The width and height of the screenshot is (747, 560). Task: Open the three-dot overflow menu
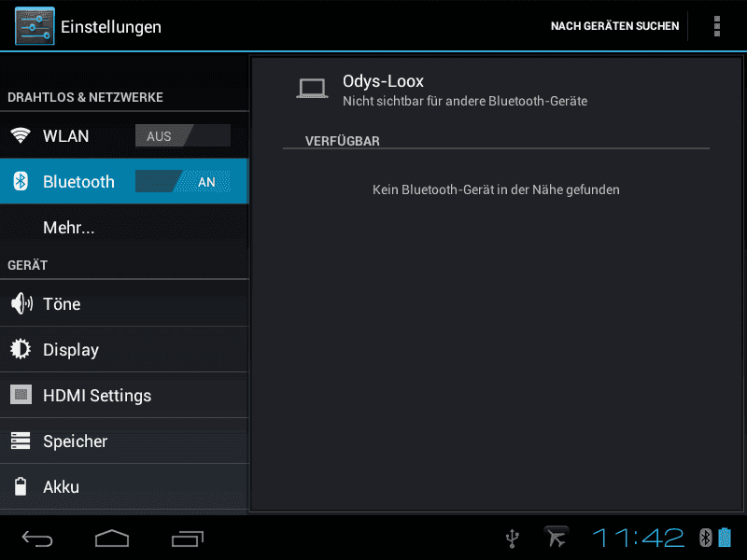tap(717, 26)
